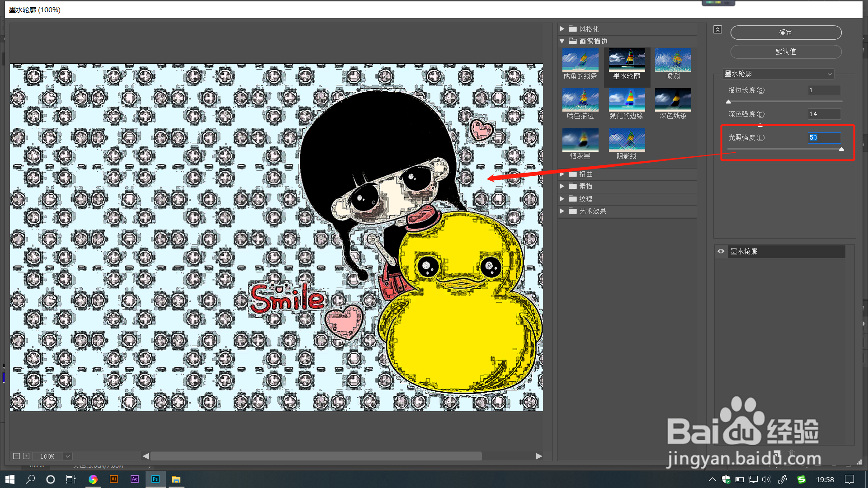Click the 默认值 default button

(786, 52)
